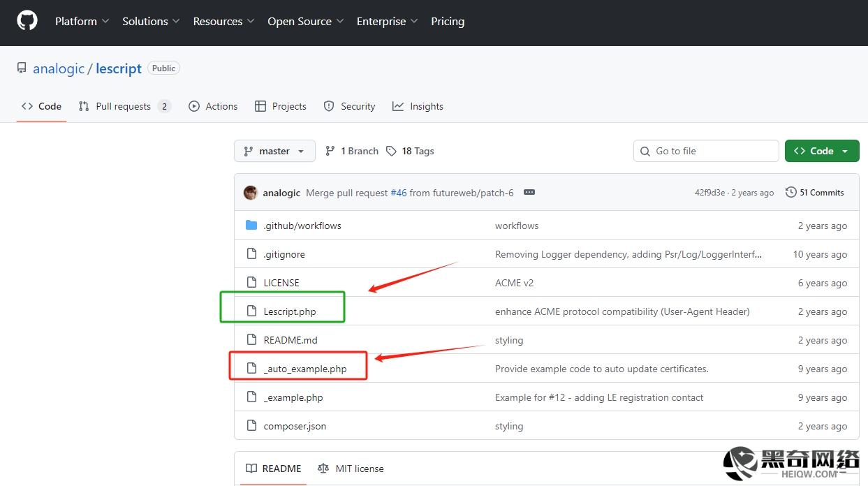
Task: Click the commit details ellipsis icon
Action: [x=529, y=193]
